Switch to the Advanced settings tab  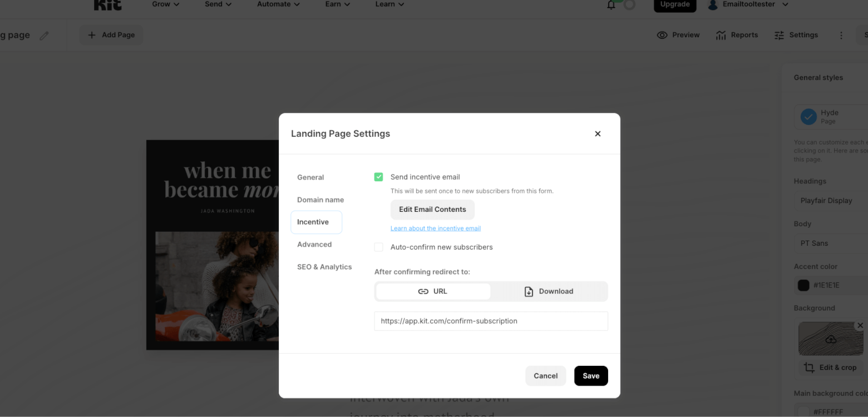[314, 245]
